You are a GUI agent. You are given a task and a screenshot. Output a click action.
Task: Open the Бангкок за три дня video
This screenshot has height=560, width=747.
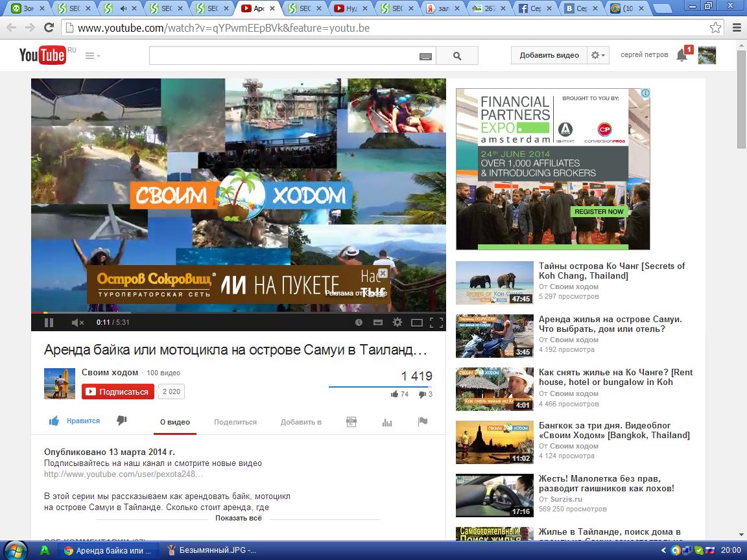[x=614, y=430]
